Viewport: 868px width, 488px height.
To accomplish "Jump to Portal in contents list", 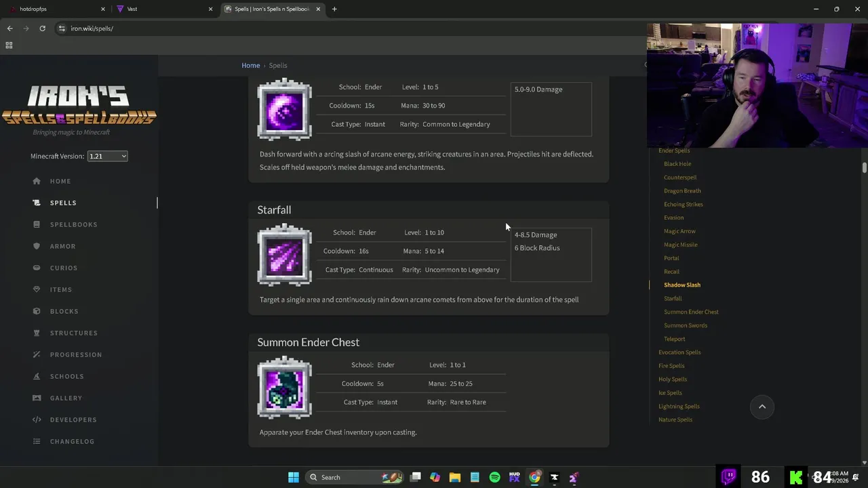I will (x=671, y=258).
